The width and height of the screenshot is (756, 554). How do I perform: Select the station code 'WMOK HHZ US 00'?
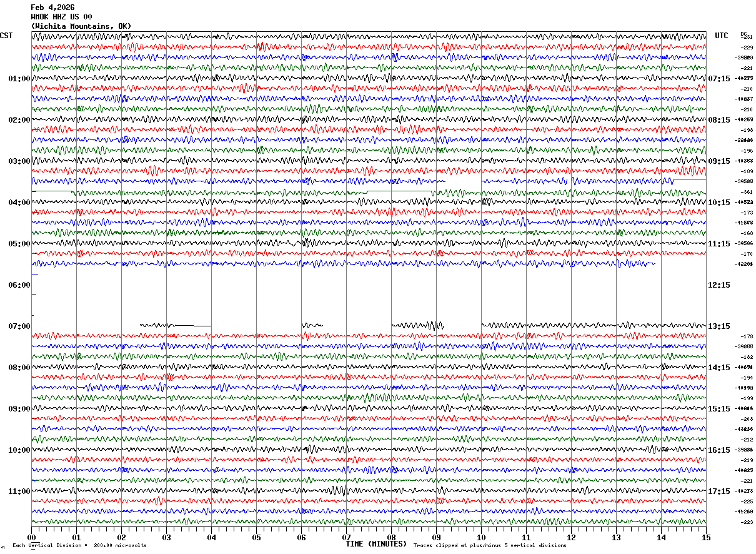[x=61, y=16]
